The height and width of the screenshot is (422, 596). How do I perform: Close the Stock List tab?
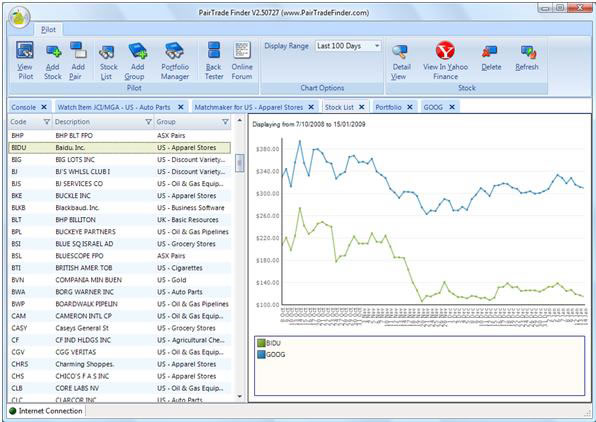click(x=361, y=107)
